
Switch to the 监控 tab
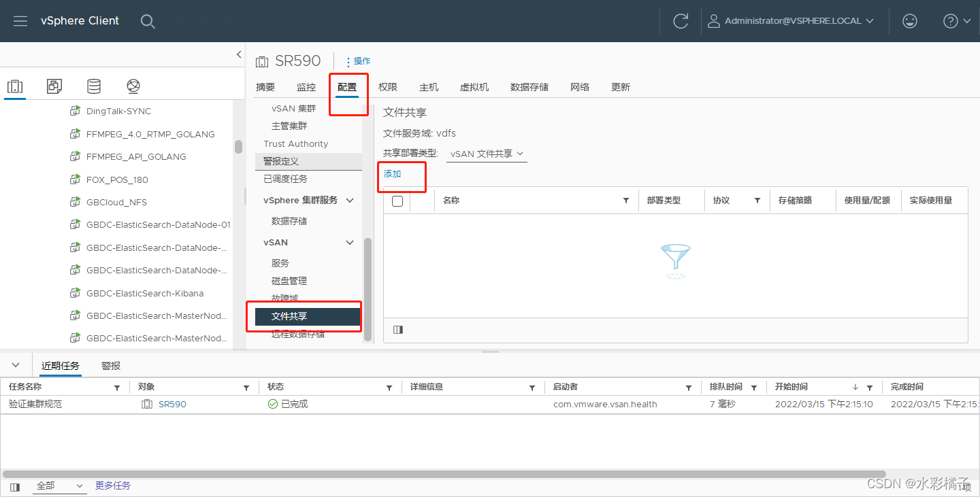306,87
